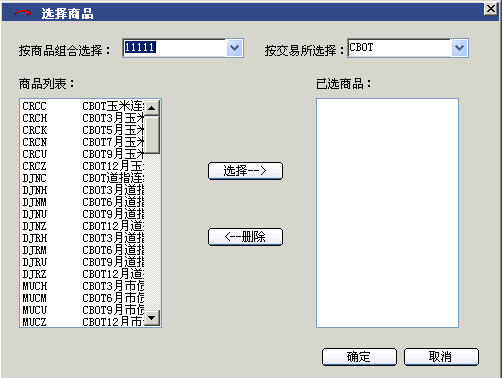Screen dimensions: 502x378
Task: Open the 按商品組合选择 dropdown arrow
Action: pos(234,48)
